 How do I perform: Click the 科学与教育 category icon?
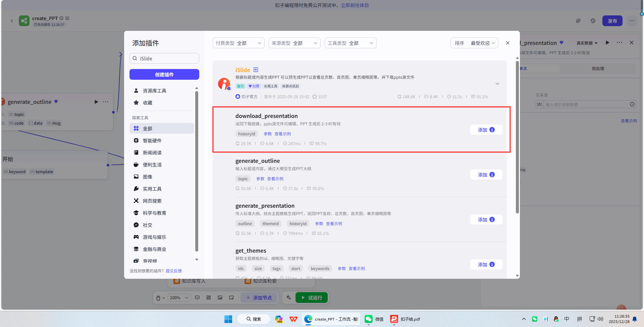point(136,213)
